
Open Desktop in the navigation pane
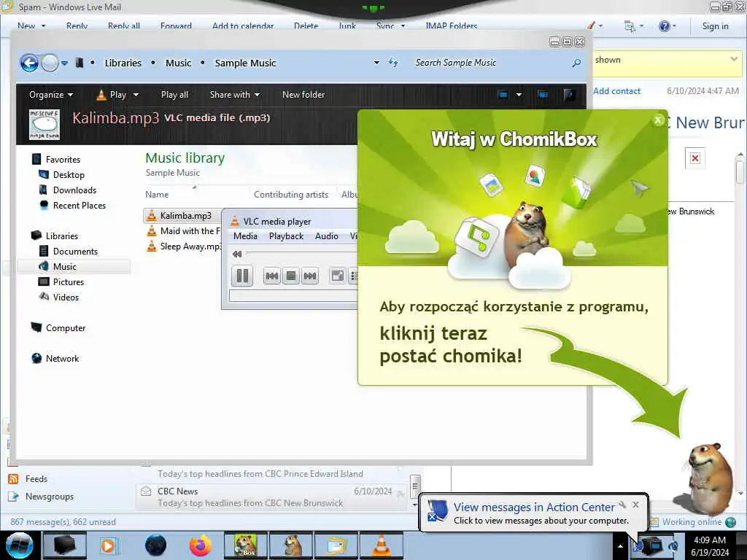coord(61,175)
